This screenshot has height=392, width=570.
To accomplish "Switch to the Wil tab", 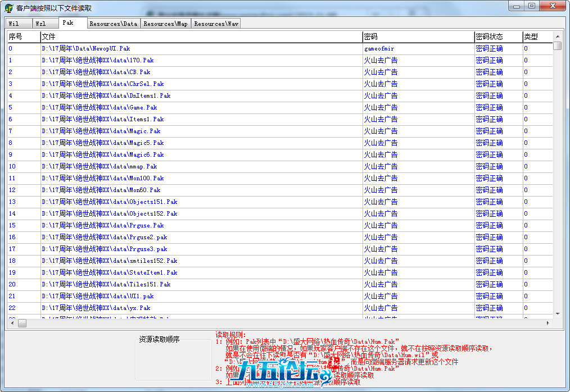I will point(13,24).
